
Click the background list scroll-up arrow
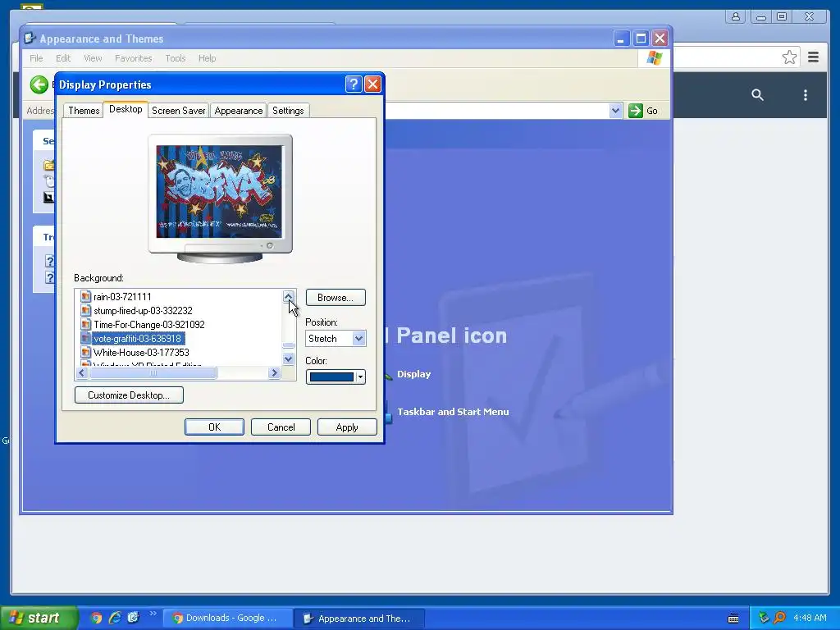pyautogui.click(x=288, y=296)
